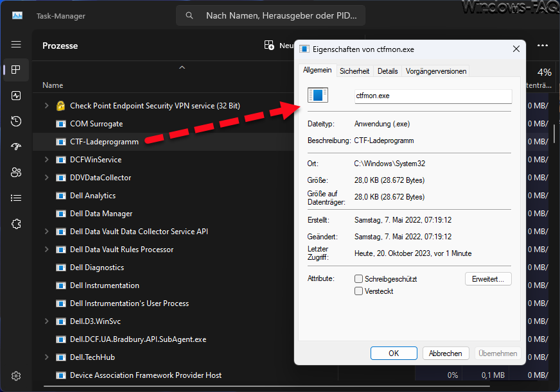Viewport: 560px width, 392px height.
Task: Open the Details list icon
Action: (x=16, y=198)
